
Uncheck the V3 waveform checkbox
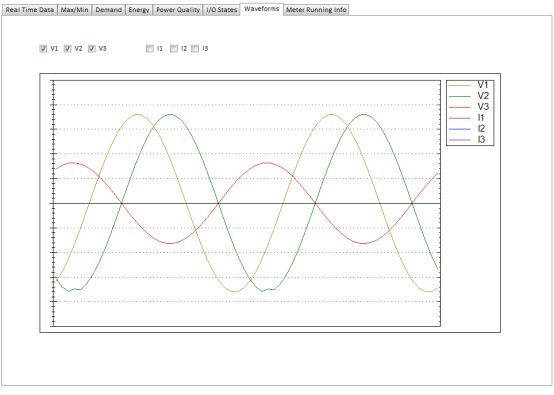coord(92,49)
